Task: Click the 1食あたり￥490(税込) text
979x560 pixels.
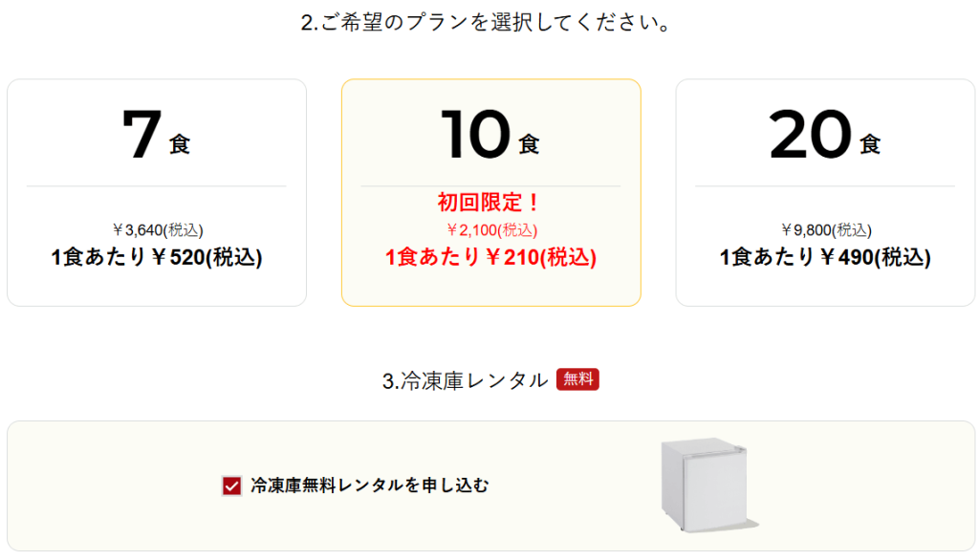Action: (x=824, y=257)
